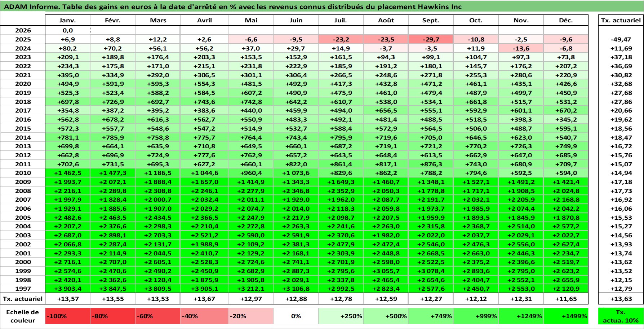Select the +3 903,4 cell in 1997
The height and width of the screenshot is (329, 644).
coord(68,289)
